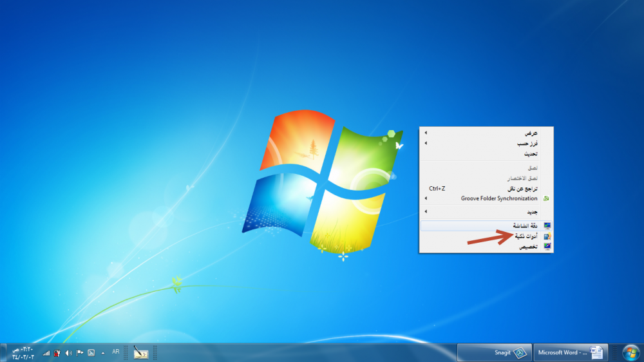Click the Groove Folder Synchronization green icon
The image size is (644, 362).
click(x=546, y=198)
